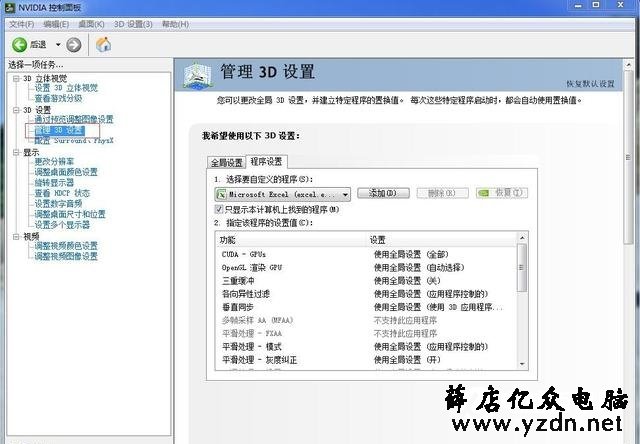Click the 恢复(T) button
Screen dimensions: 640x444
click(x=502, y=193)
